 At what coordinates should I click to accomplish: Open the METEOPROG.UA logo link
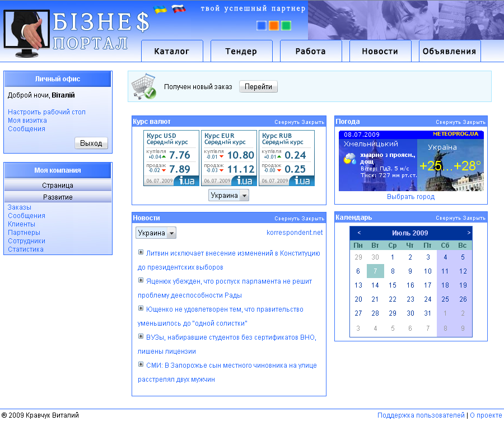tap(455, 134)
